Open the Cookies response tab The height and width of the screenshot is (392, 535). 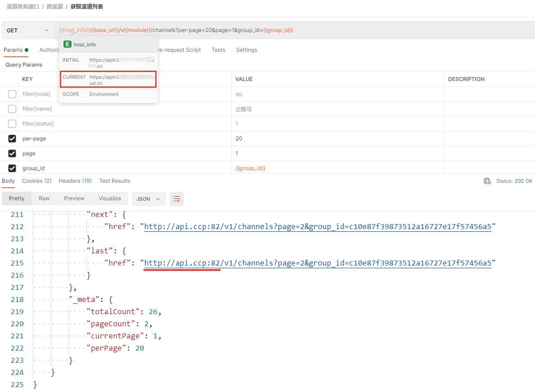coord(36,181)
